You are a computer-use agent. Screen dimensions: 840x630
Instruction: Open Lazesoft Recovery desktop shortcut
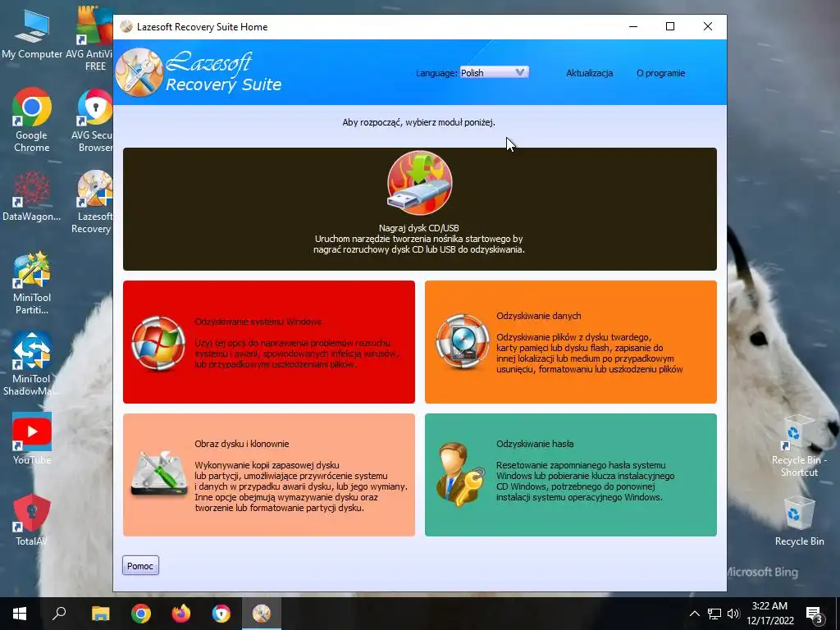click(92, 203)
